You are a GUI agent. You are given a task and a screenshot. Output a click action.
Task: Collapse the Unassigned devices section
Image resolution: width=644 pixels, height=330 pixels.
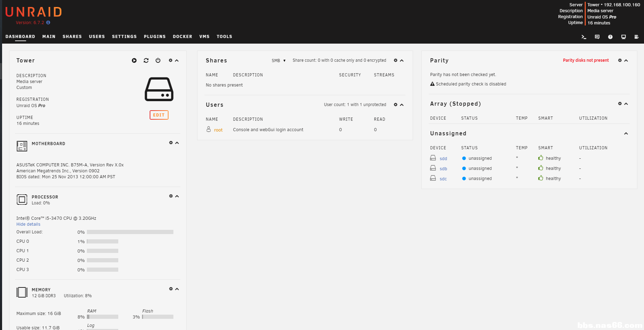point(626,134)
